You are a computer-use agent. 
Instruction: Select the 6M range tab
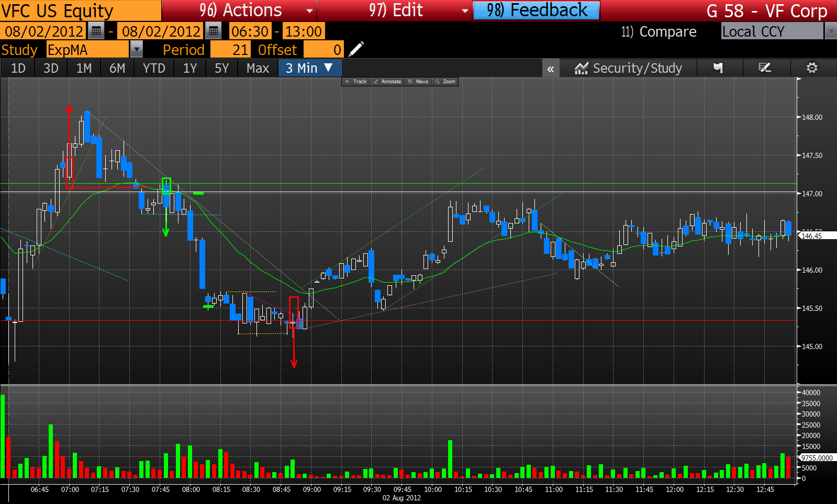click(x=117, y=68)
